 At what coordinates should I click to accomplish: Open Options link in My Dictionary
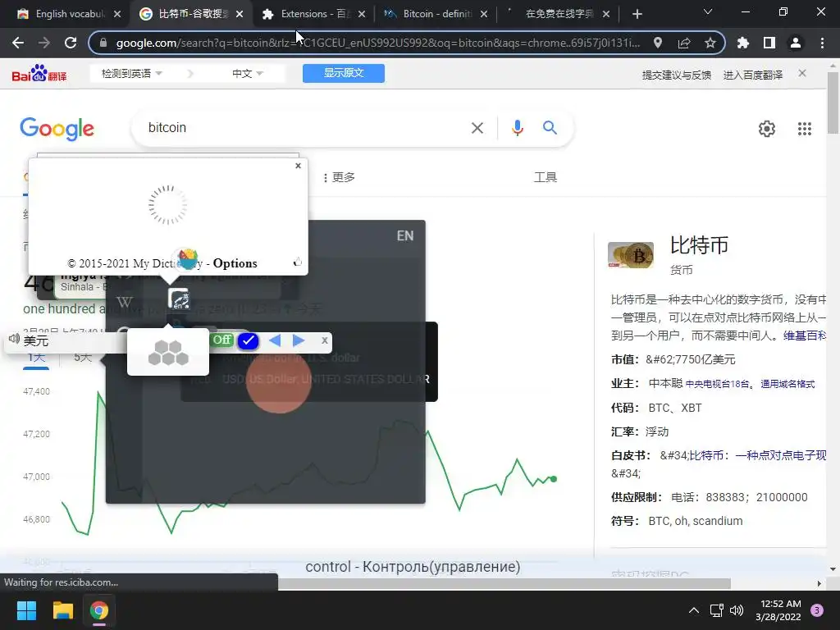(235, 263)
